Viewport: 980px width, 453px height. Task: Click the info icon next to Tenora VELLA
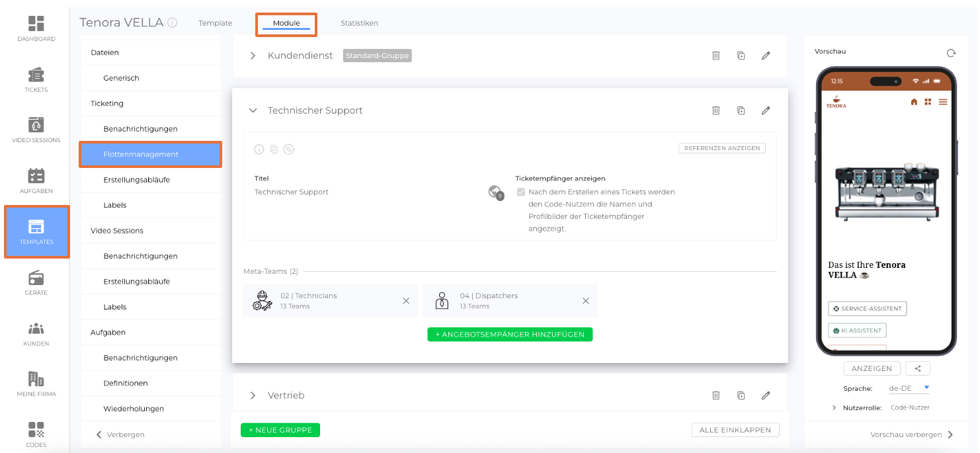173,23
